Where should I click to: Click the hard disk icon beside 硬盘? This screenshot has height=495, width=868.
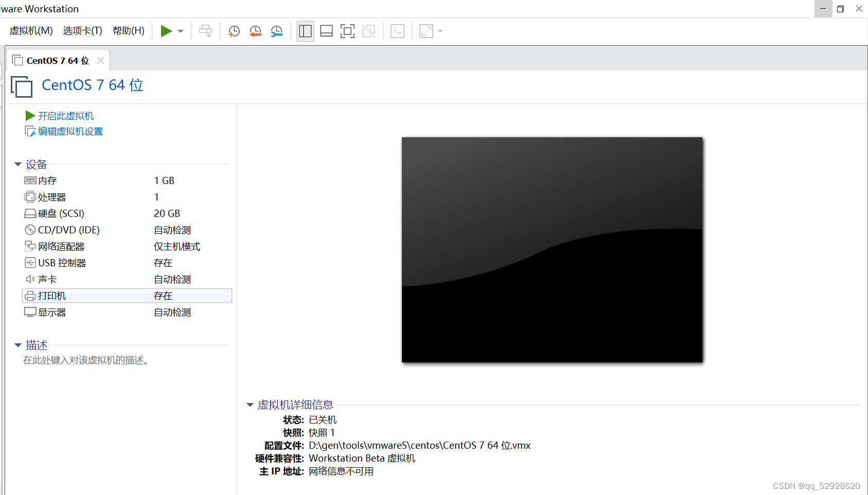(x=30, y=213)
